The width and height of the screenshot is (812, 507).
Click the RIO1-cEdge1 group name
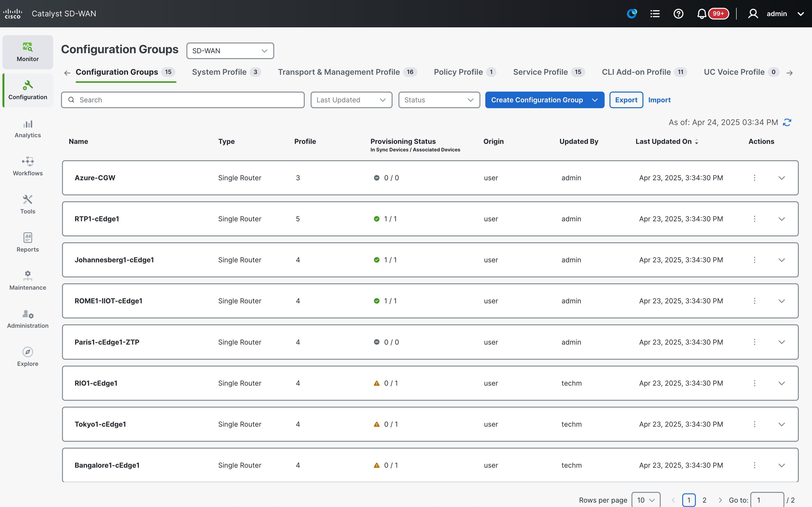point(96,383)
